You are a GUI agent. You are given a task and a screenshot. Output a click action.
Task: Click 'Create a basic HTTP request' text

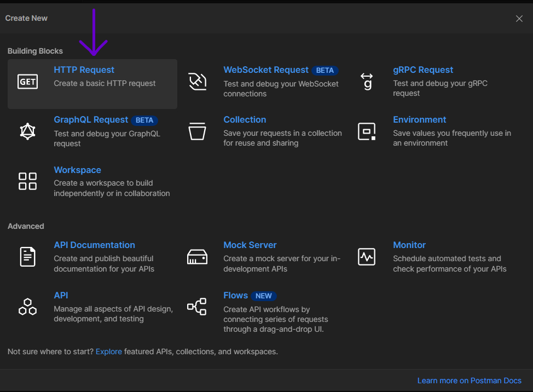(x=105, y=83)
